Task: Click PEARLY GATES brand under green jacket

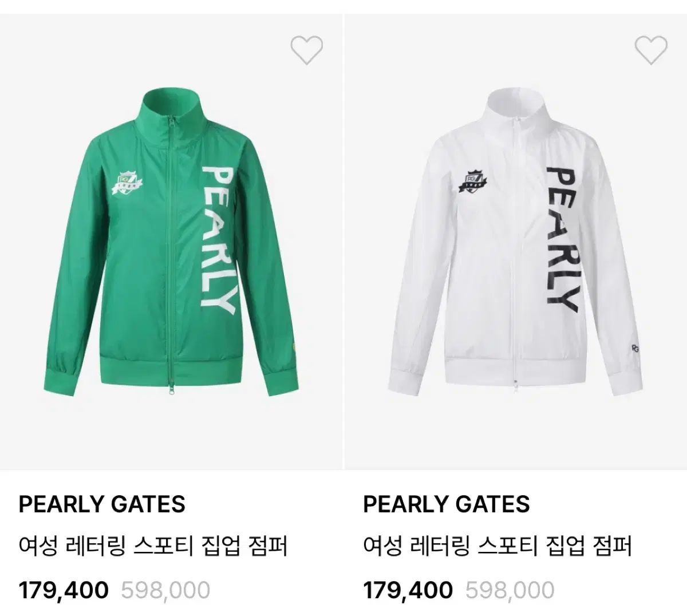Action: (102, 504)
